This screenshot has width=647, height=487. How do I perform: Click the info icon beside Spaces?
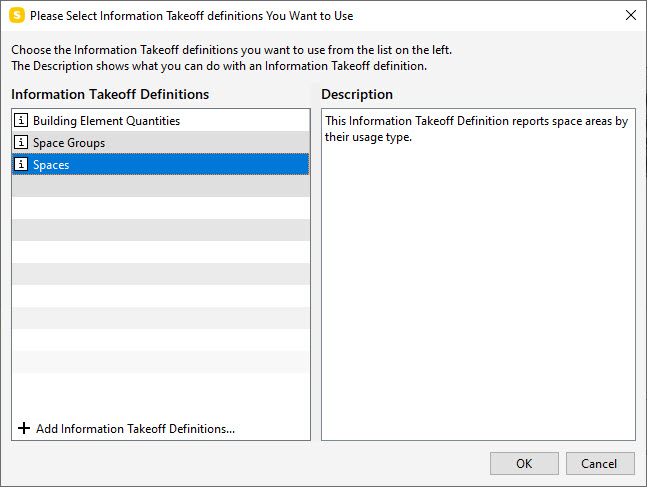tap(21, 164)
